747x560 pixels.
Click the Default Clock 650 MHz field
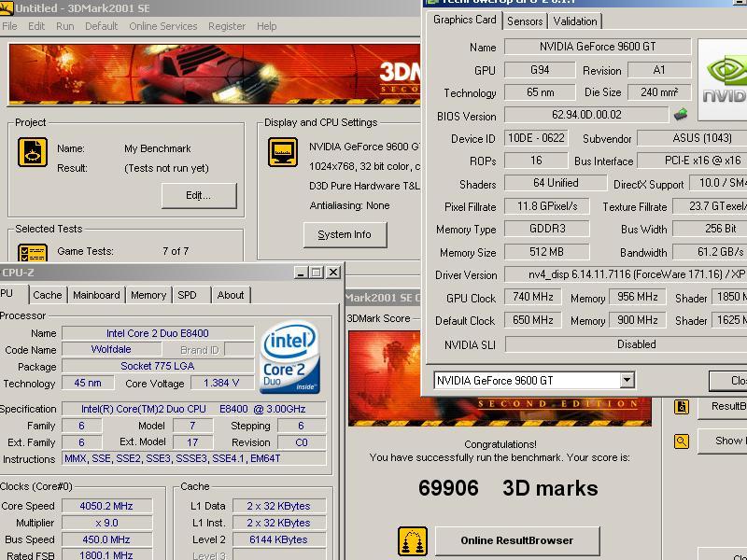[x=532, y=320]
